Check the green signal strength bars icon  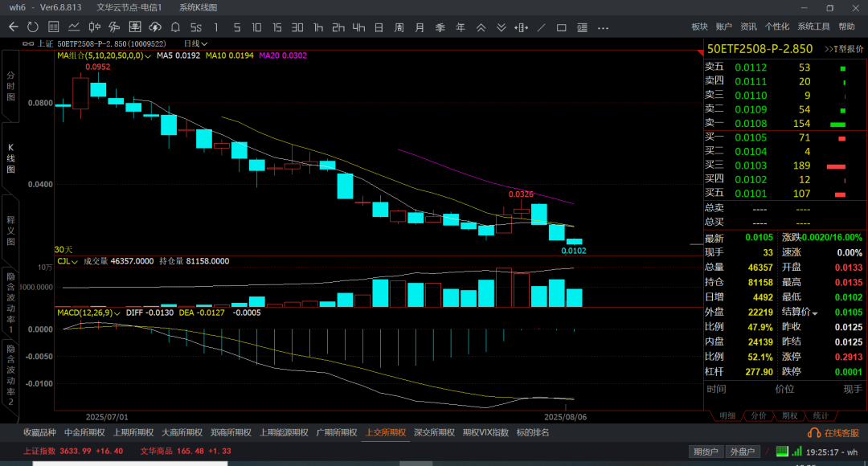click(x=796, y=451)
